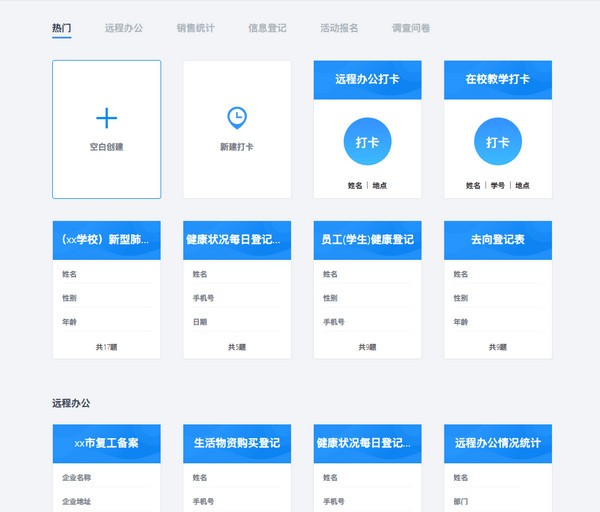Switch to the 热门 tab
600x512 pixels.
tap(62, 28)
